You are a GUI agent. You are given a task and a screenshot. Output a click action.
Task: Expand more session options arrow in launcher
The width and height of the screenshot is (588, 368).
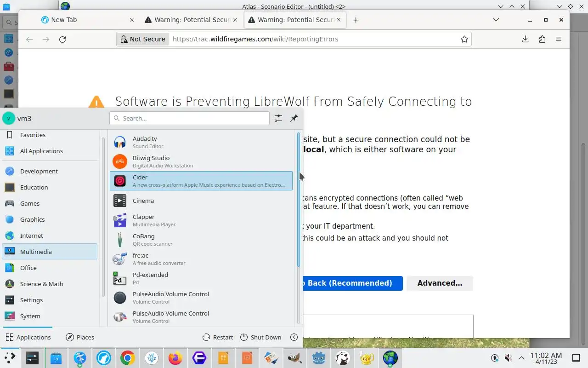(x=294, y=337)
